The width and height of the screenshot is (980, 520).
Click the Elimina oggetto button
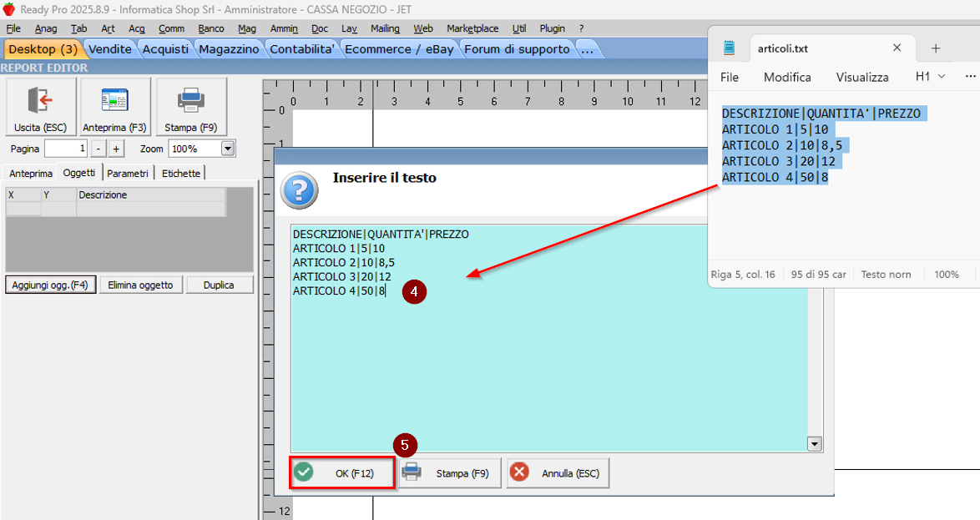pos(141,285)
